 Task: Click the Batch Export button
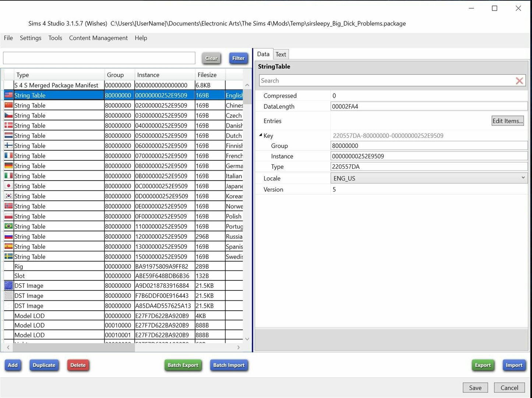183,365
